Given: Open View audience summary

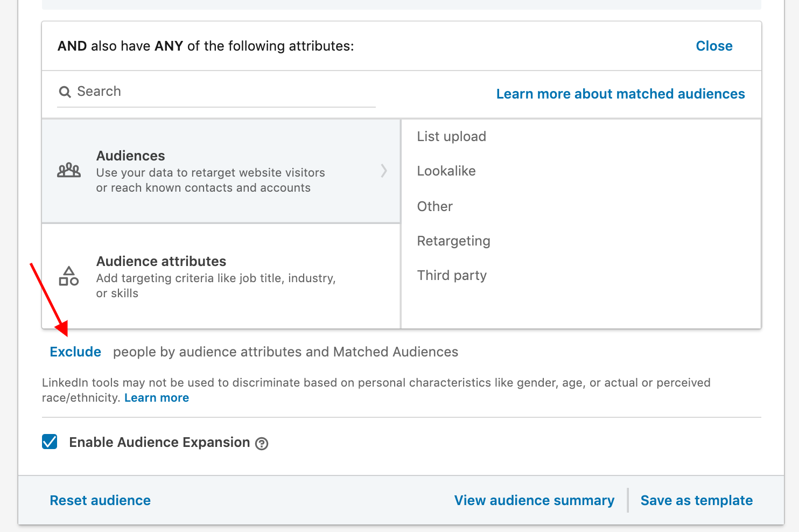Looking at the screenshot, I should (x=534, y=501).
